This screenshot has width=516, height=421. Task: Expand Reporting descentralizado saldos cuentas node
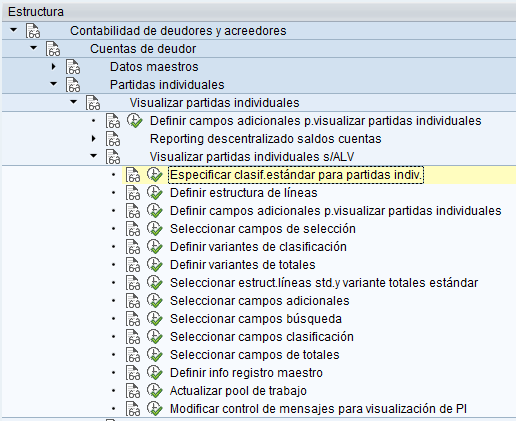click(x=93, y=139)
